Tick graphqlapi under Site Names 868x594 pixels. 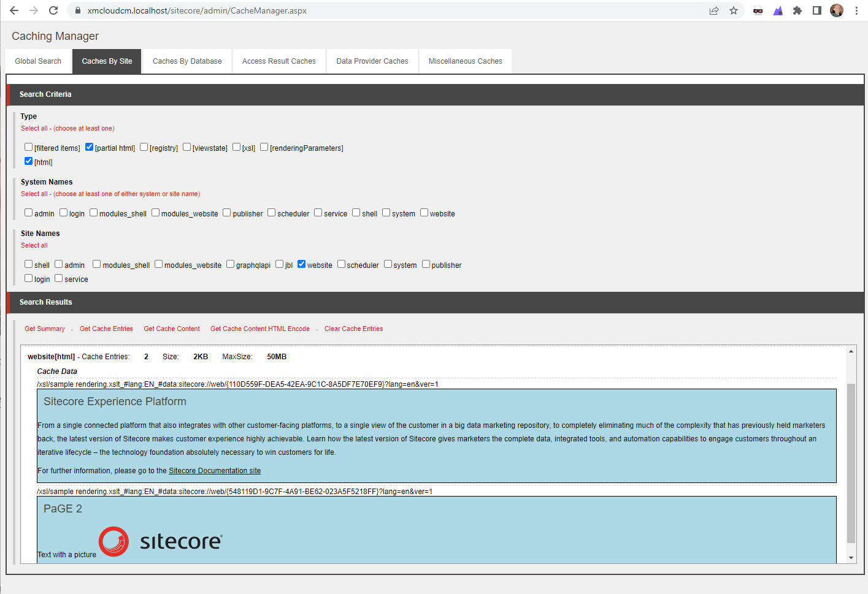[230, 264]
